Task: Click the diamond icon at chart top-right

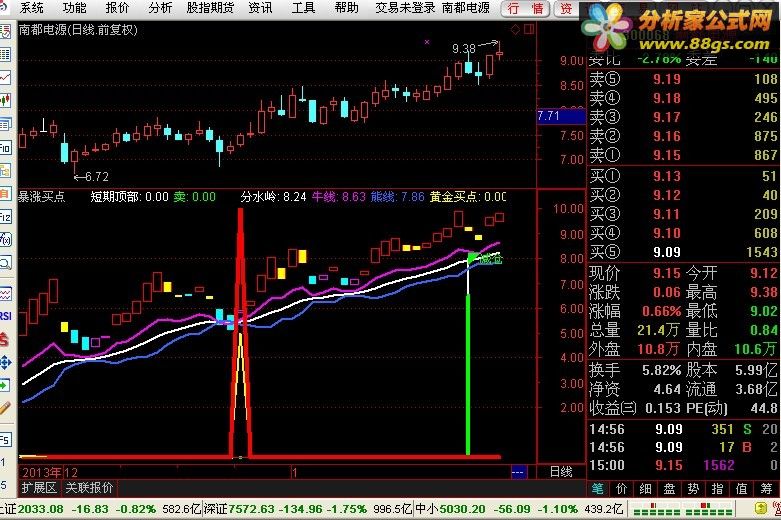Action: [516, 29]
